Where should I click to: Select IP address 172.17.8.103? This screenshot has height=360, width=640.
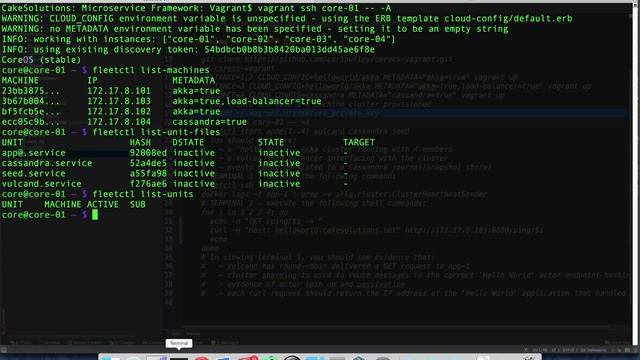pos(119,101)
